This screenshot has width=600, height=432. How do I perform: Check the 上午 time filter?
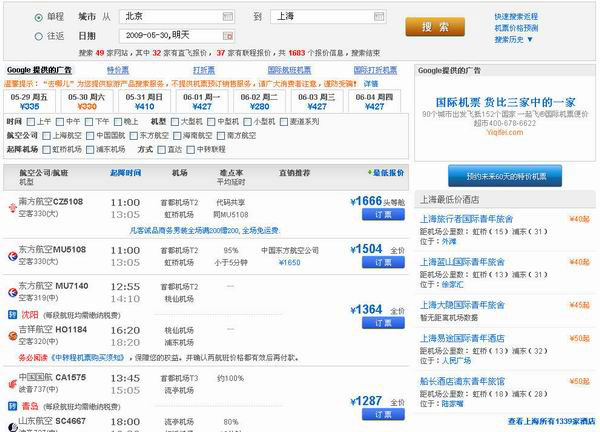tap(31, 122)
